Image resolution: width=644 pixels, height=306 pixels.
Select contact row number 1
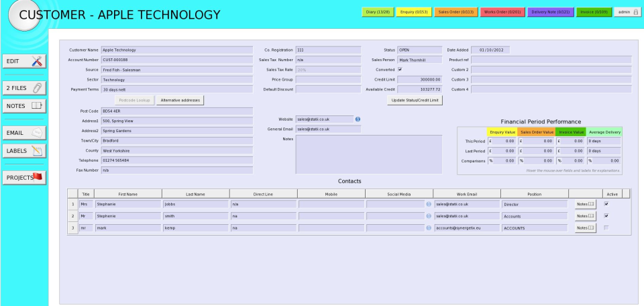tap(73, 204)
